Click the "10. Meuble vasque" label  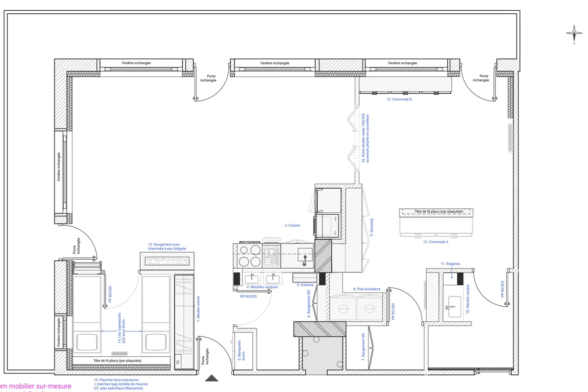point(468,298)
